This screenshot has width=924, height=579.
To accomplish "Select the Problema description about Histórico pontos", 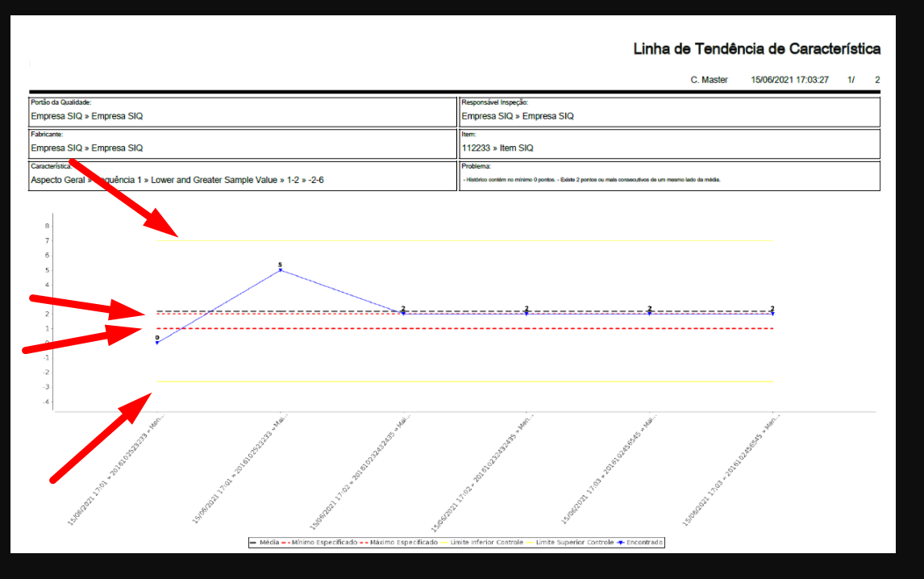I will point(592,180).
